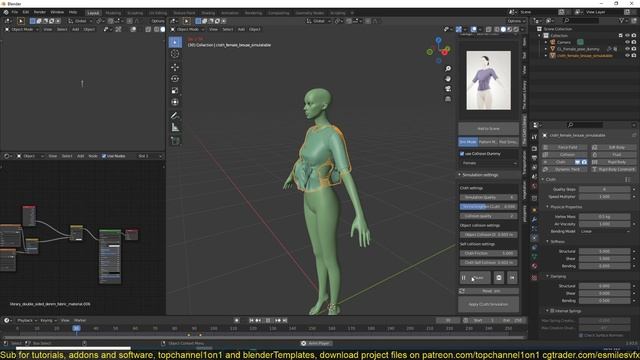Adjust the Cloth Friction slider
This screenshot has width=640, height=360.
(489, 253)
